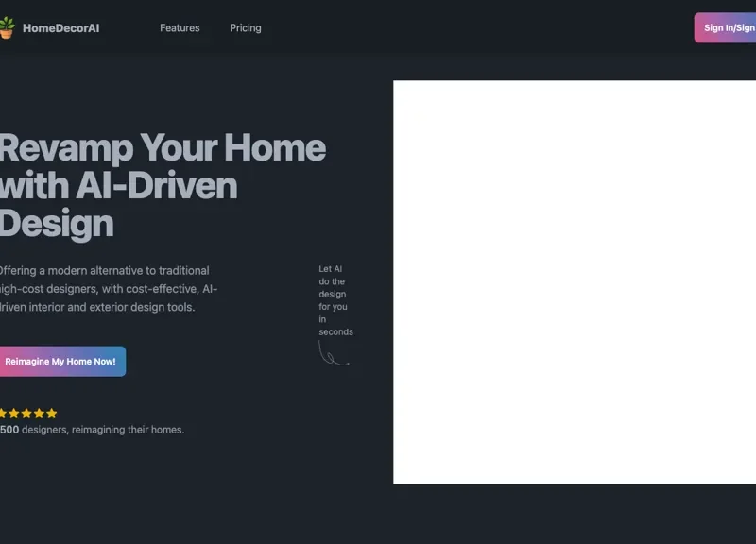
Task: Click the Sign In/Sign Up button
Action: coord(728,27)
